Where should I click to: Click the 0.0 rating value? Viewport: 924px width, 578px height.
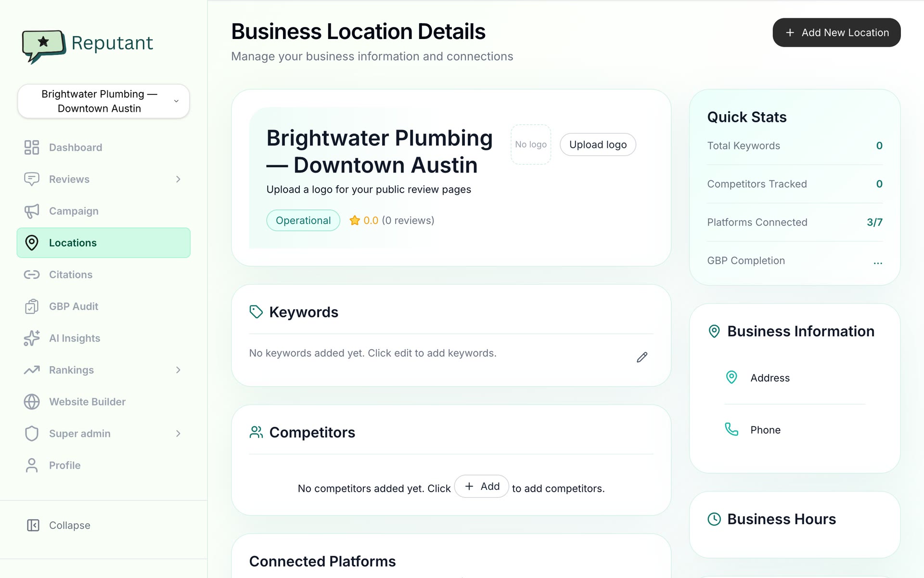pos(371,220)
